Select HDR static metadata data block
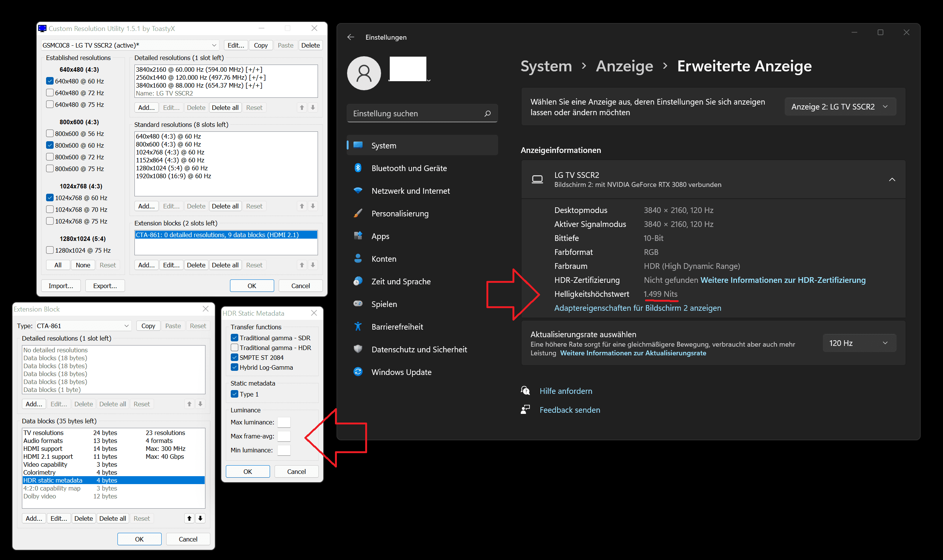Screen dimensions: 943x560 coord(114,480)
